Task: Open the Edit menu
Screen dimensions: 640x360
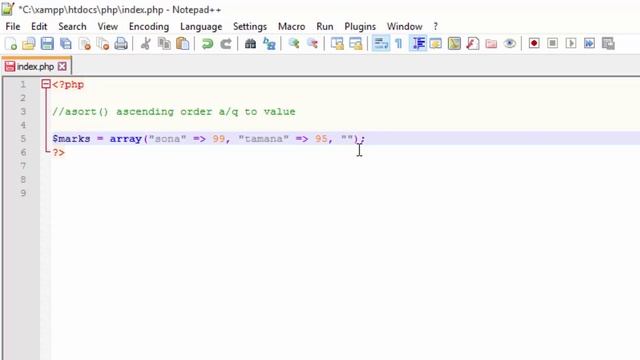Action: point(39,27)
